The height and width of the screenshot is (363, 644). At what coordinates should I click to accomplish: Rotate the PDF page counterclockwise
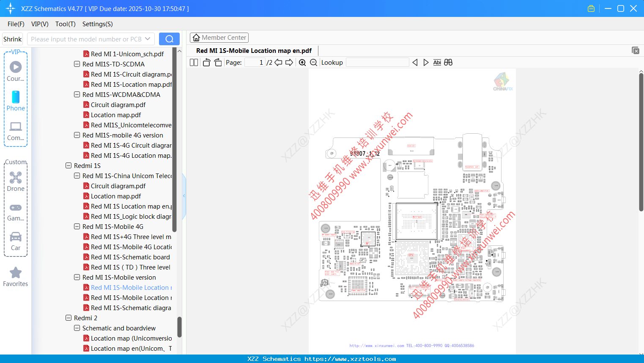point(206,62)
